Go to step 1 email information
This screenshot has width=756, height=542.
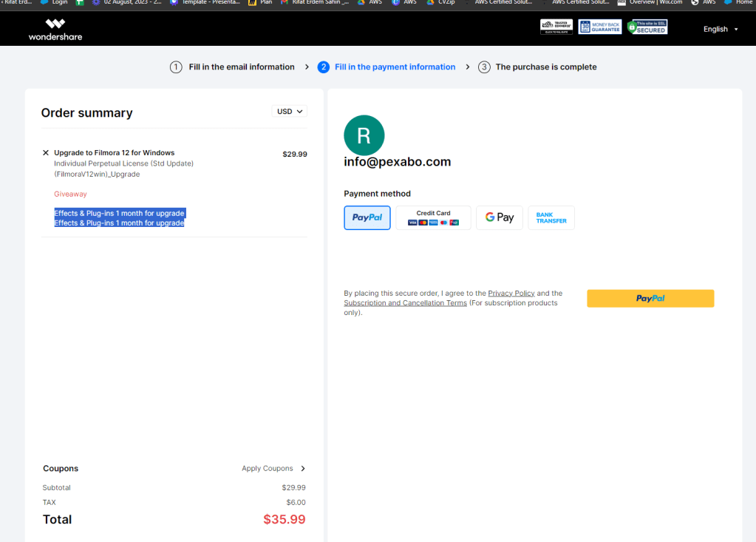click(x=232, y=67)
